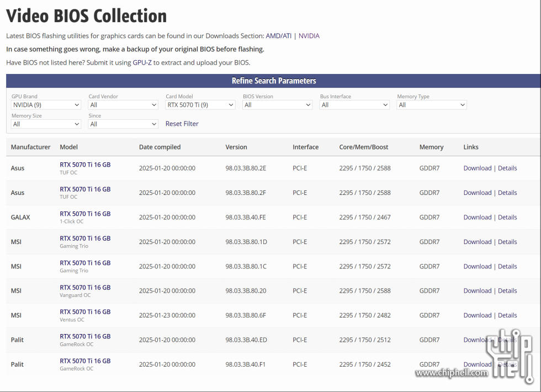Open RTX 5070 Ti link for MSI Vanguard OC
The image size is (541, 392).
[85, 287]
